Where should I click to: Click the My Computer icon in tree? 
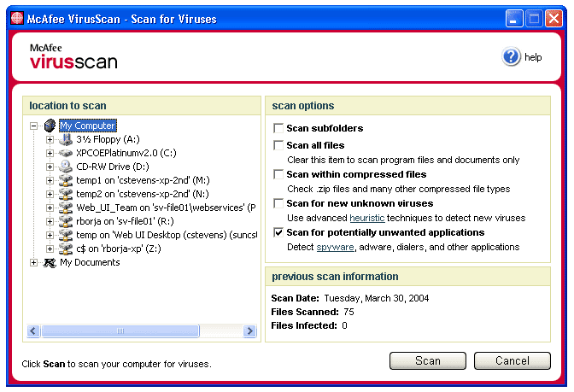50,126
